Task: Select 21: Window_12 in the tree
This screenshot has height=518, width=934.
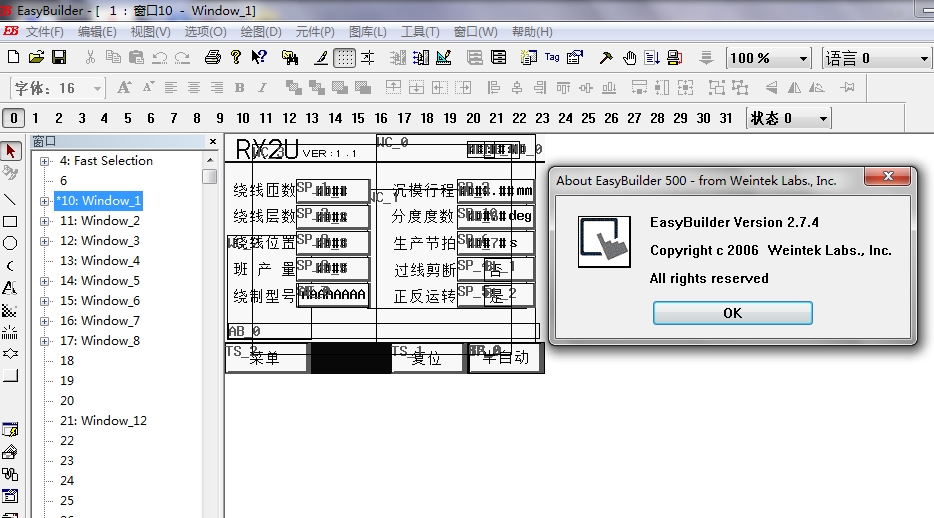Action: (103, 421)
